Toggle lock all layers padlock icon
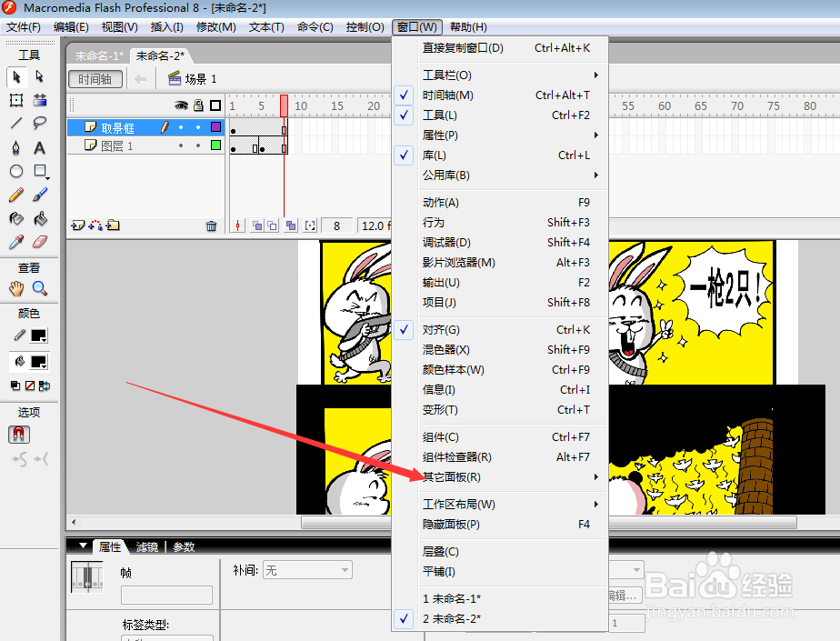The width and height of the screenshot is (840, 641). coord(199,105)
